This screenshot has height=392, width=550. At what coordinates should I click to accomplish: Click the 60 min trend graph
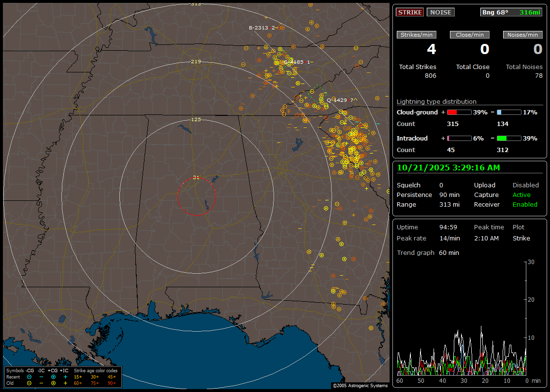pyautogui.click(x=462, y=319)
